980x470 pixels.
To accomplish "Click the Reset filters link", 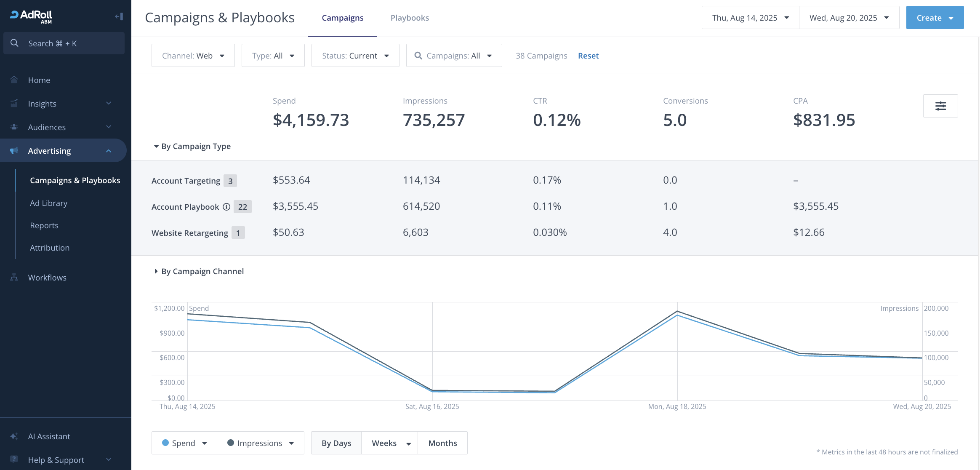I will 588,56.
